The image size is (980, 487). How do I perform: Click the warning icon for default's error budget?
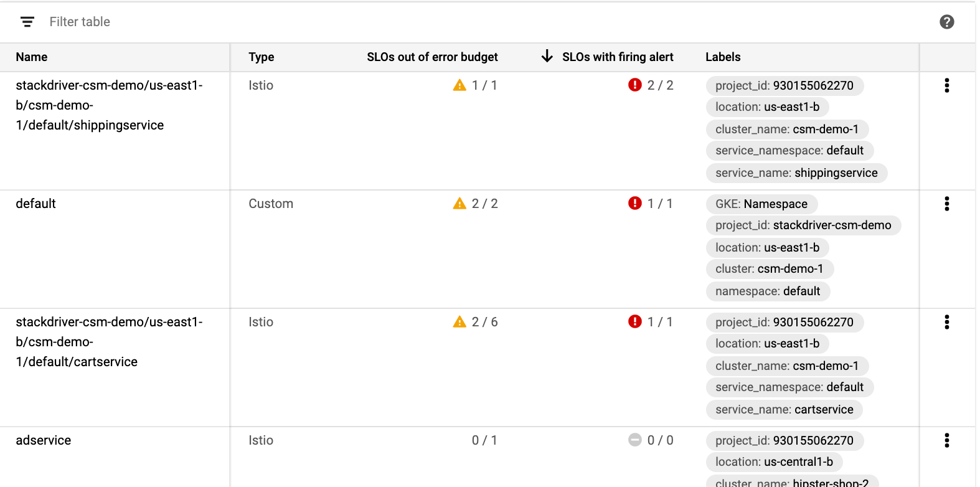click(x=459, y=203)
